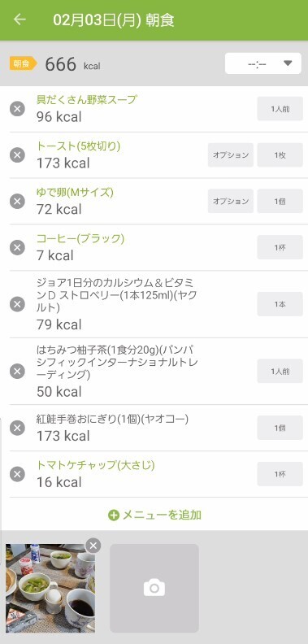Open the トマトケチャップ(大さじ) item details
Image resolution: width=308 pixels, height=644 pixels.
96,465
